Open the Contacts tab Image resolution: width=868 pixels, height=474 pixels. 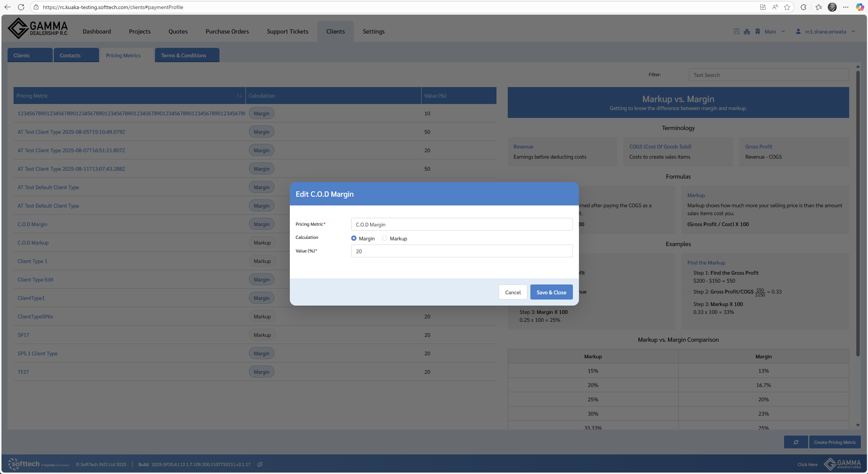[x=70, y=55]
